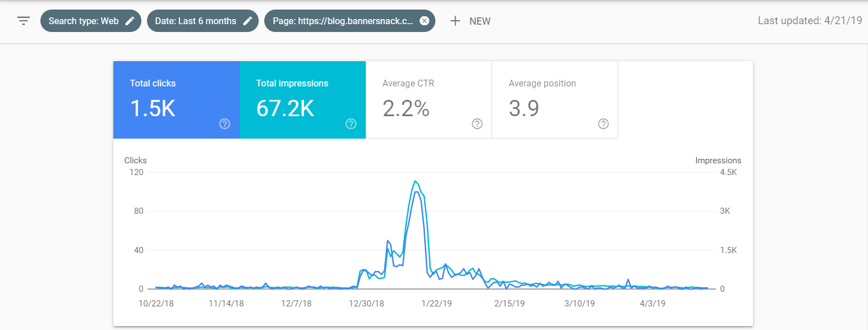The width and height of the screenshot is (868, 330).
Task: Click the 12/7/18 date label
Action: (296, 303)
